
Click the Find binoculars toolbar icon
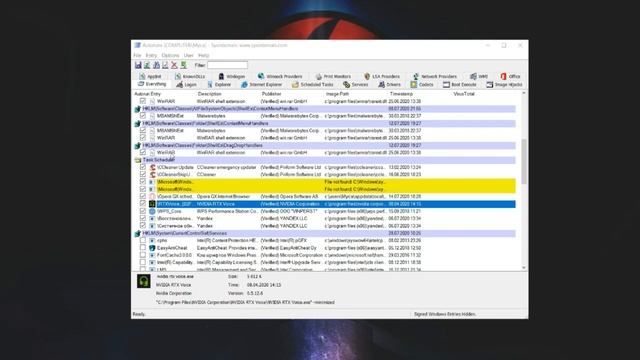(x=156, y=65)
